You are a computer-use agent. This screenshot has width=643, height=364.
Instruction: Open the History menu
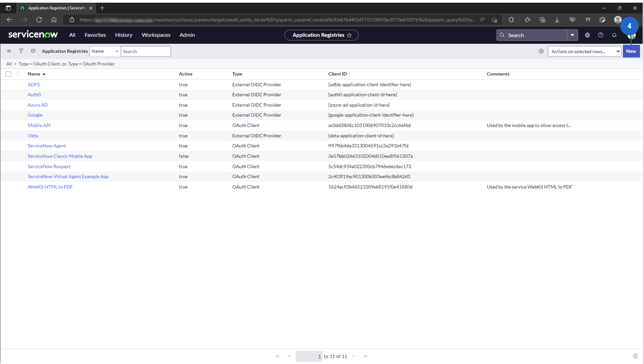tap(123, 35)
